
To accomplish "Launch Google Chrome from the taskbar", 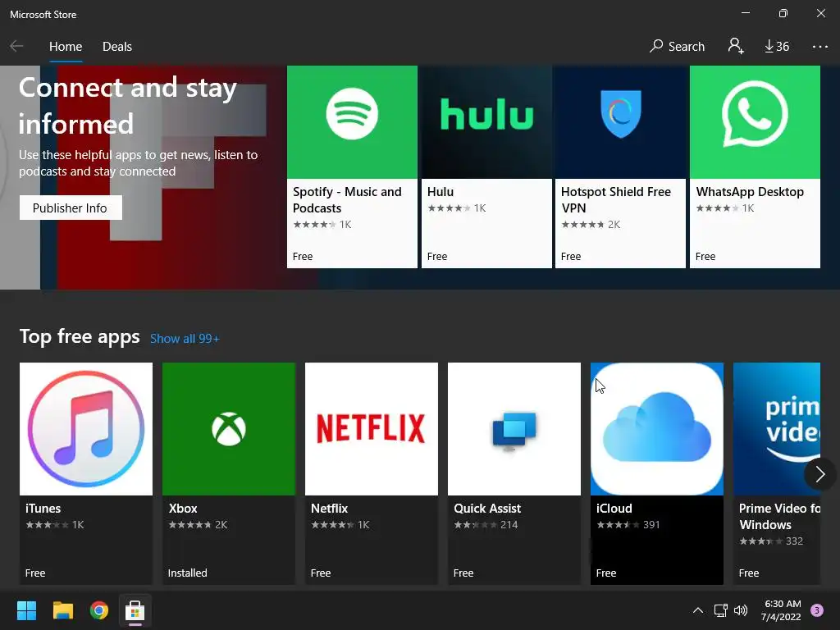I will click(x=99, y=610).
